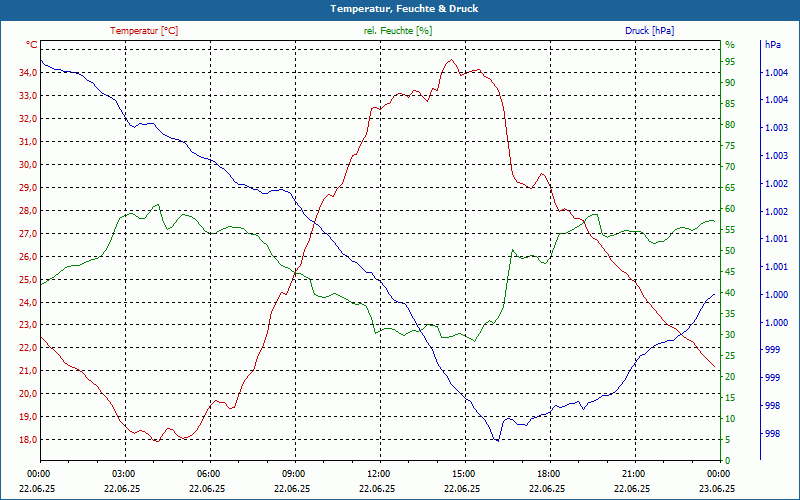The height and width of the screenshot is (500, 800).
Task: Click the 27,0 temperature axis tick
Action: tap(28, 234)
